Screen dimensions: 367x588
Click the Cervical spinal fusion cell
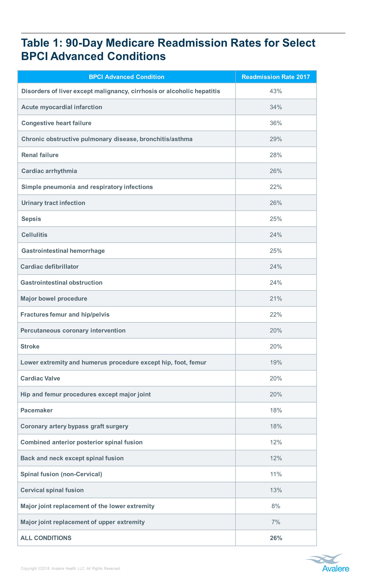click(52, 490)
